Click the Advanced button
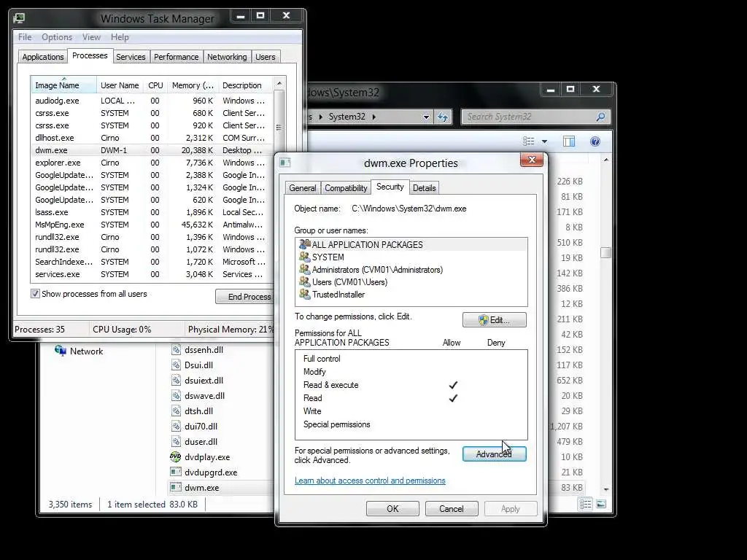Screen dimensions: 747x560 pyautogui.click(x=495, y=454)
